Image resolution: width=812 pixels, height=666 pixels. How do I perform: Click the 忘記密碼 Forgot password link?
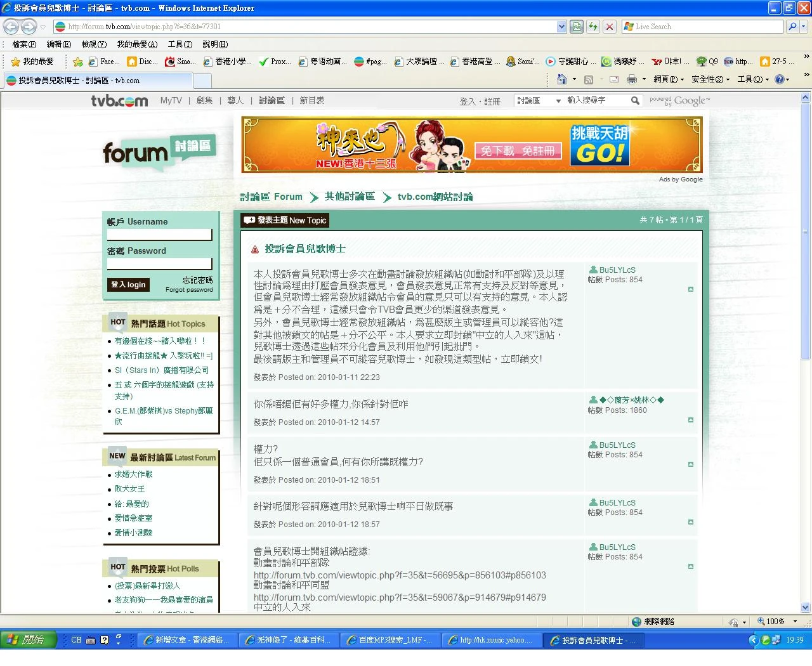189,285
